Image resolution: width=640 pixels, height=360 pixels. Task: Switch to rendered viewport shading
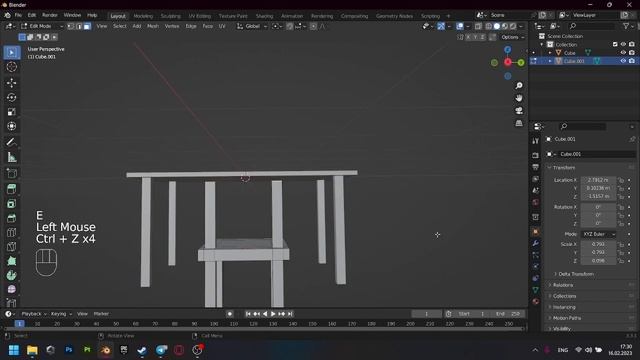[513, 26]
